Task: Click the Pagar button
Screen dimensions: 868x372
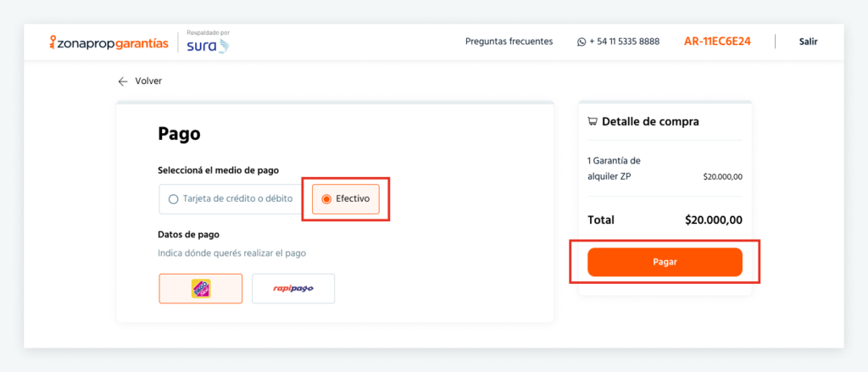Action: [x=665, y=262]
